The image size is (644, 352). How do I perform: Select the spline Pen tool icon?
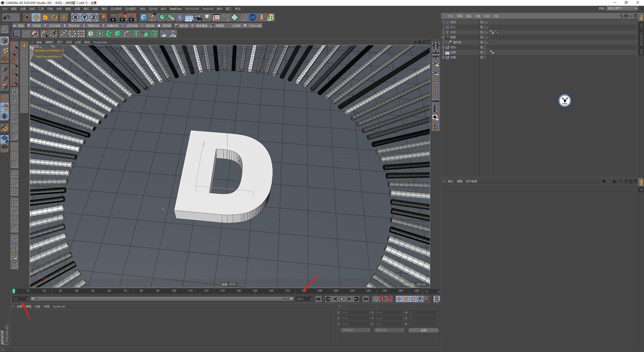(x=153, y=17)
